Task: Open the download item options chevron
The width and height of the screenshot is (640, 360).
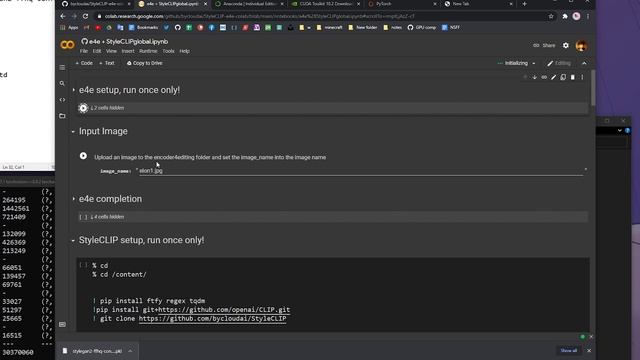Action: click(130, 351)
